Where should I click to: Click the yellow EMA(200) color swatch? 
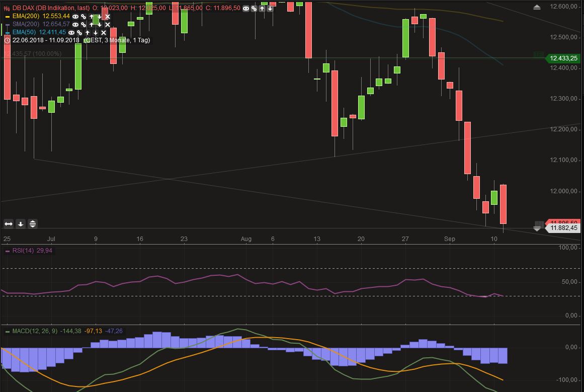coord(7,17)
